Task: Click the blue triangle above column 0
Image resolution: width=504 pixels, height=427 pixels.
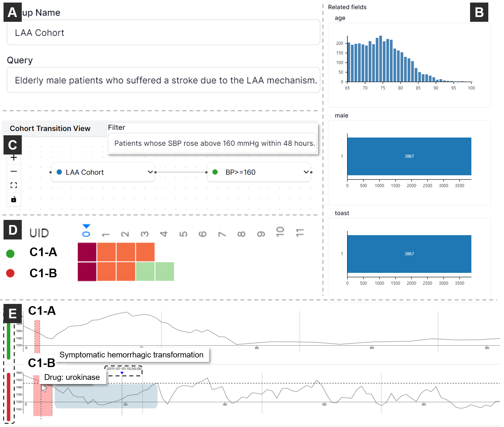Action: click(86, 226)
